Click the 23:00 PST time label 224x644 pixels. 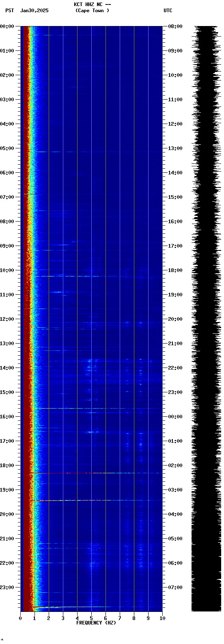coord(7,587)
